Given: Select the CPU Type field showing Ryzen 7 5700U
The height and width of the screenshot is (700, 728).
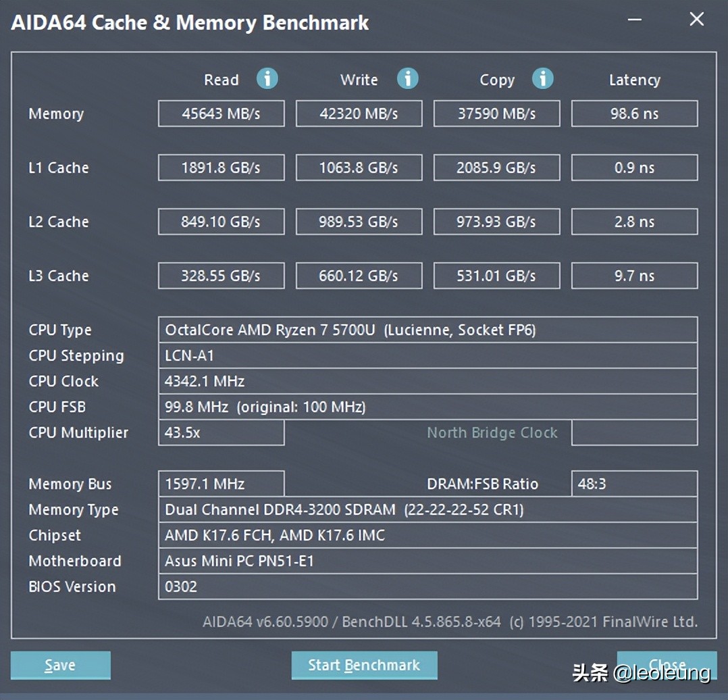Looking at the screenshot, I should point(429,330).
